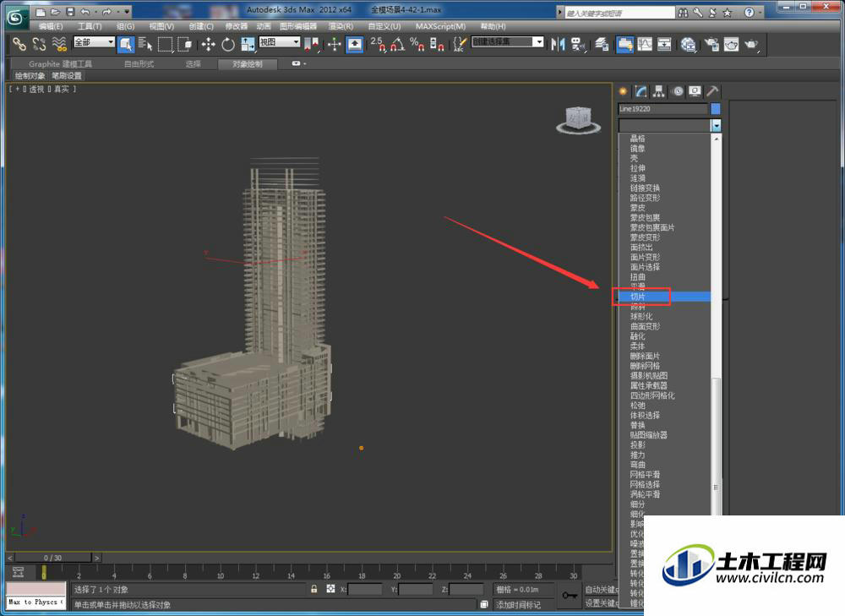This screenshot has width=845, height=616.
Task: Open the named selection sets dropdown 创建选择集
Action: (x=508, y=41)
